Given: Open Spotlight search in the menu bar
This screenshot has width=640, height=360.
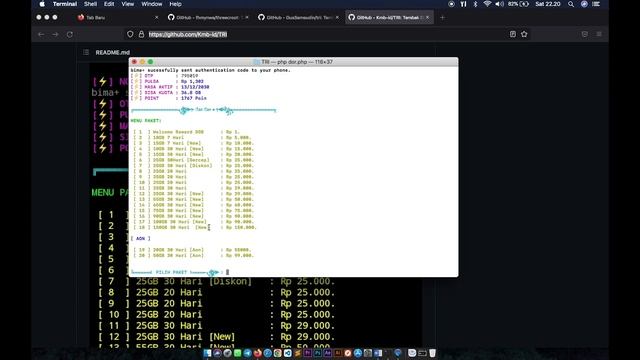Looking at the screenshot, I should click(x=571, y=4).
